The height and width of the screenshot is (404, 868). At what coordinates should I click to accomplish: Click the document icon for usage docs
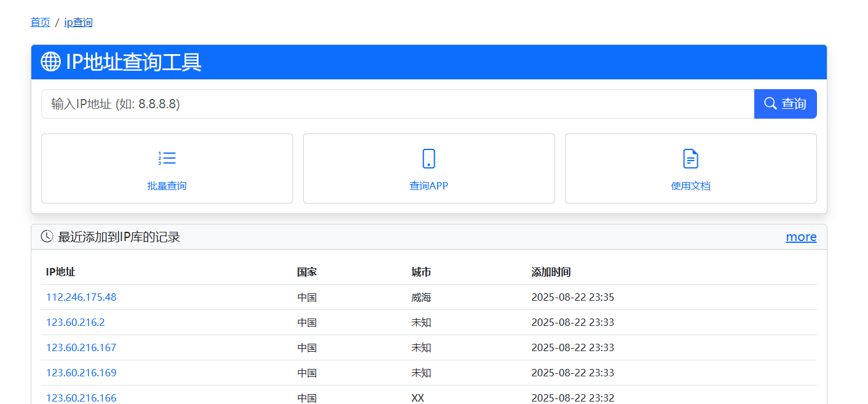691,159
